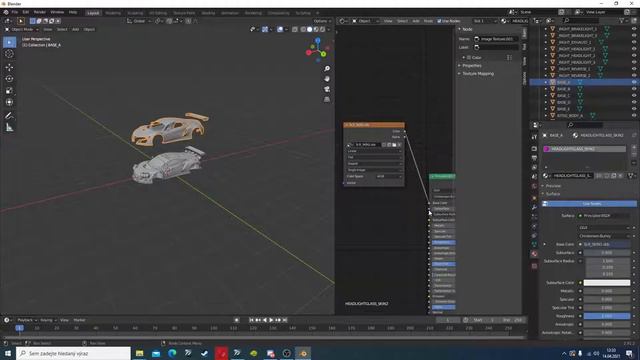
Task: Open the Object Data properties tab icon
Action: [x=534, y=244]
